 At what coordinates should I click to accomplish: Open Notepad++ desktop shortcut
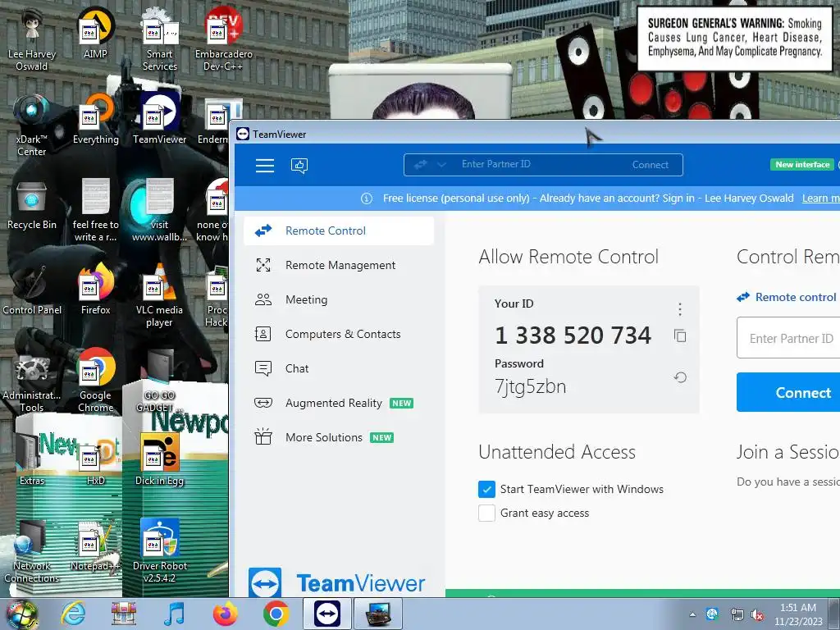tap(95, 546)
